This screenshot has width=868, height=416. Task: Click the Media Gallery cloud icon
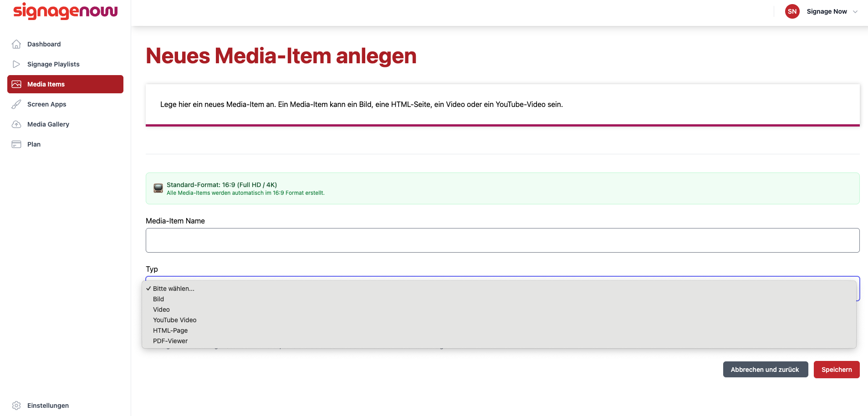click(x=16, y=124)
